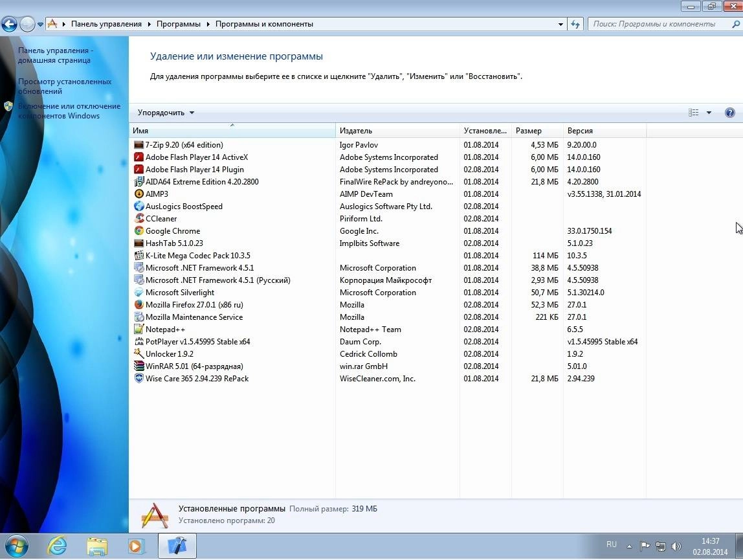The image size is (743, 560).
Task: Click the AusLogics BoostSpeed icon
Action: [139, 207]
